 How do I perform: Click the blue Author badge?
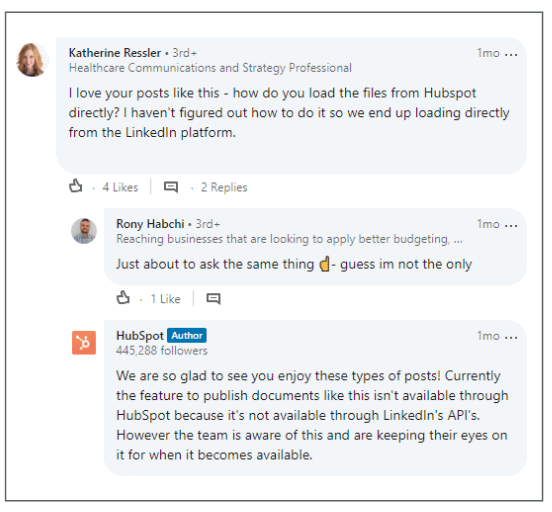[187, 336]
